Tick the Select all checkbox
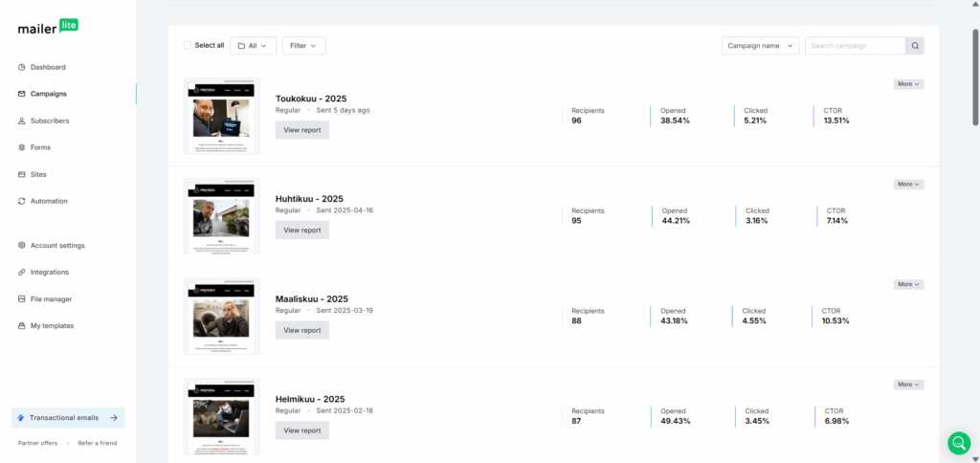The image size is (980, 463). point(188,45)
